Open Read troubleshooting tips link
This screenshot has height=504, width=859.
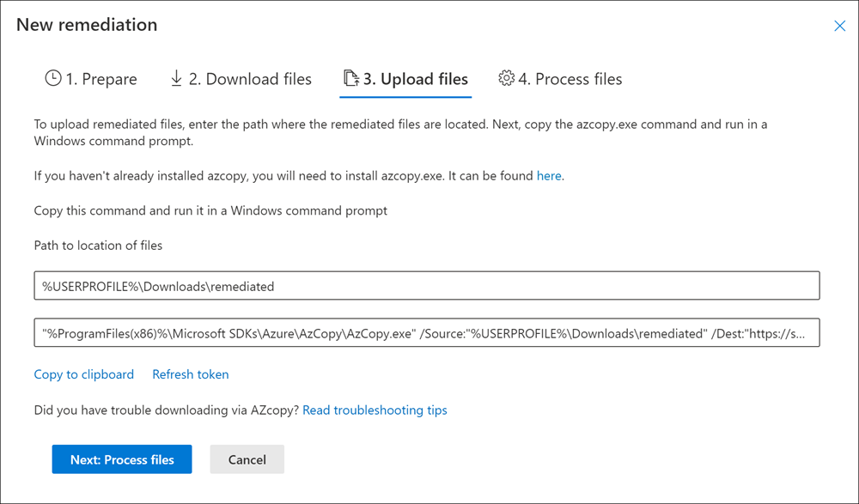pos(375,410)
